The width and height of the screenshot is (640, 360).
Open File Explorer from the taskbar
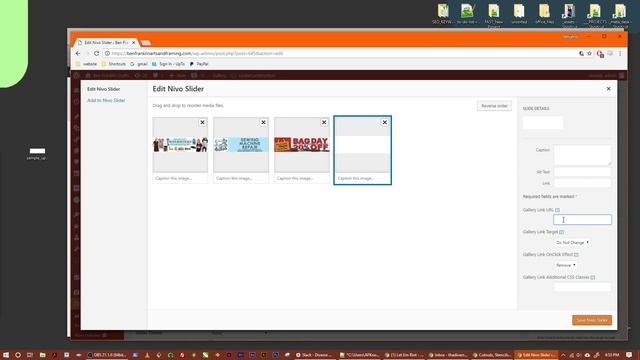[x=42, y=355]
